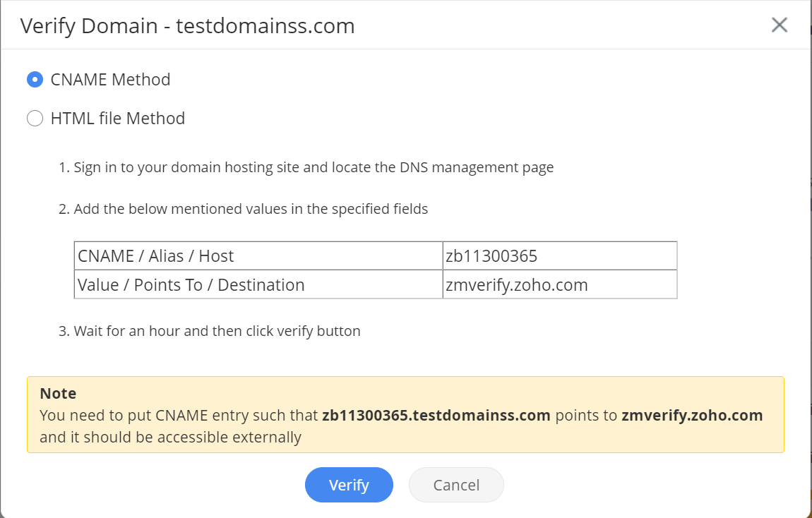Click the 'HTML file Method' label text
Viewport: 812px width, 518px height.
pyautogui.click(x=118, y=119)
